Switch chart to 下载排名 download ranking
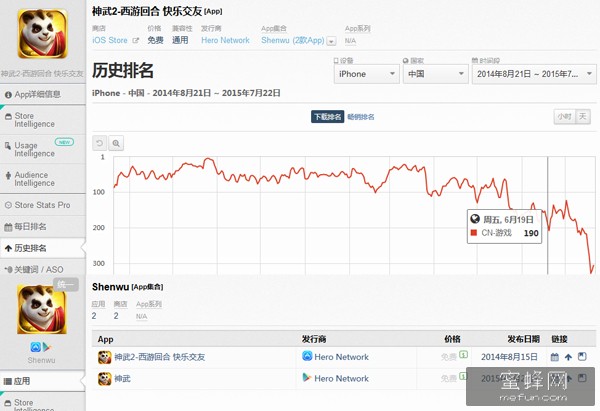The height and width of the screenshot is (411, 600). 327,117
